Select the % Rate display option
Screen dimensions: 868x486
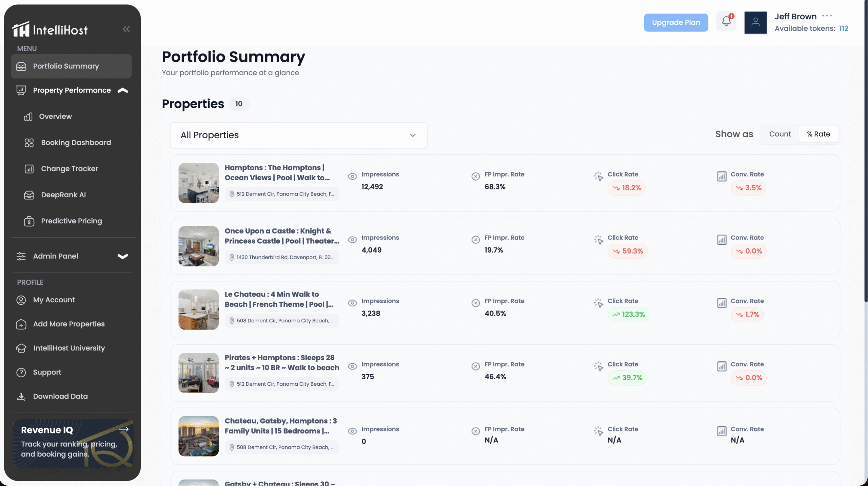pos(818,134)
